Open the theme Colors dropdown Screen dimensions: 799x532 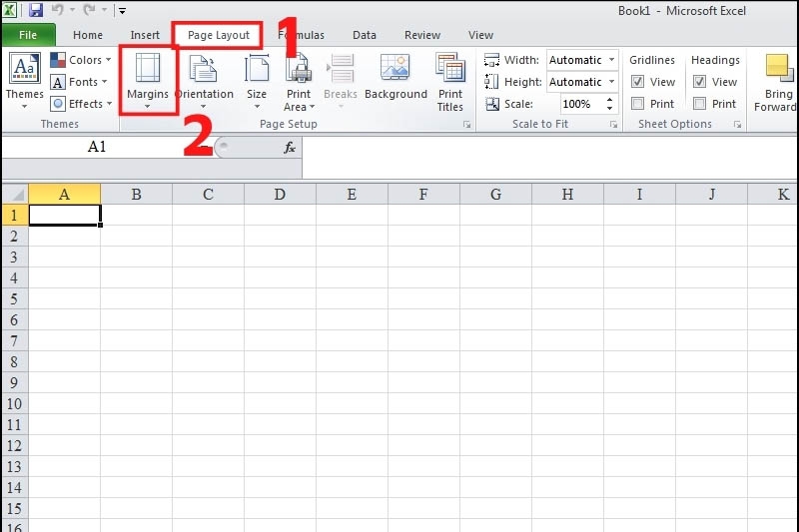point(82,60)
